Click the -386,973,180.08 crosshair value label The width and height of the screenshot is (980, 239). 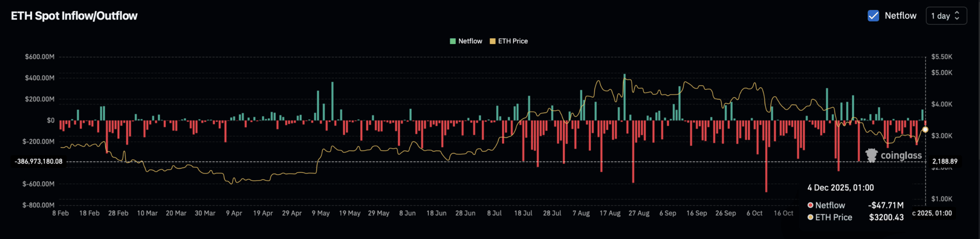tap(39, 162)
